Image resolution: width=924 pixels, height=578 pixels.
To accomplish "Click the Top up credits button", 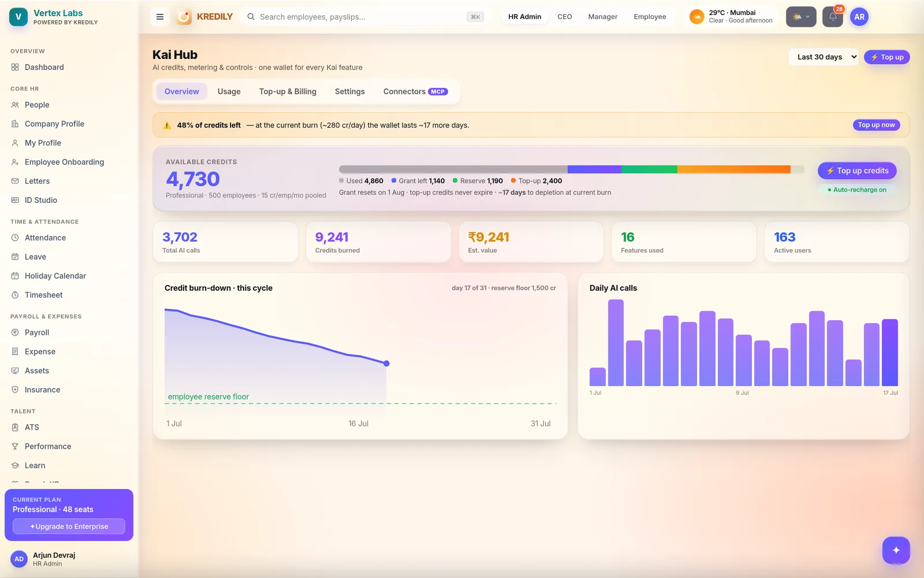I will (857, 171).
